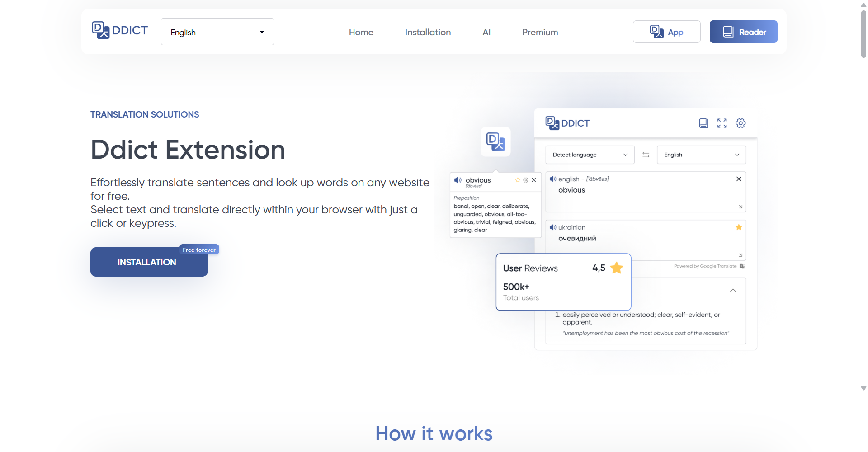Open the Detect language dropdown
The image size is (868, 452).
[x=590, y=155]
